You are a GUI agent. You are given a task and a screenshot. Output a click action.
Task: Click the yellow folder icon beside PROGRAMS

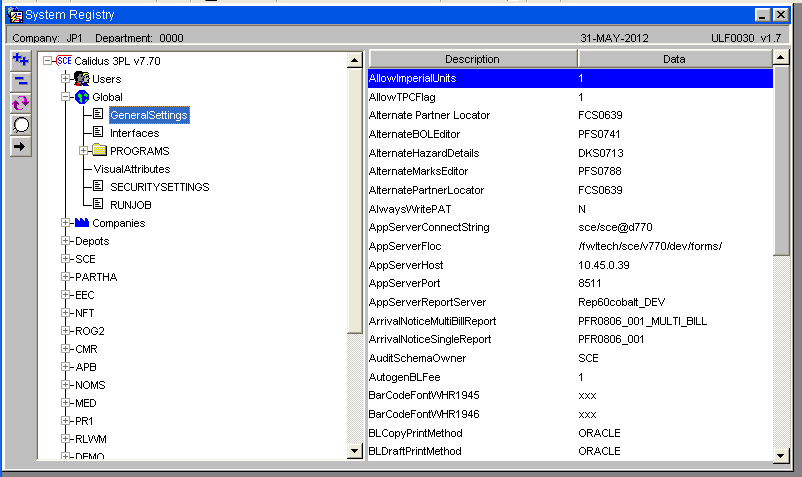[99, 150]
